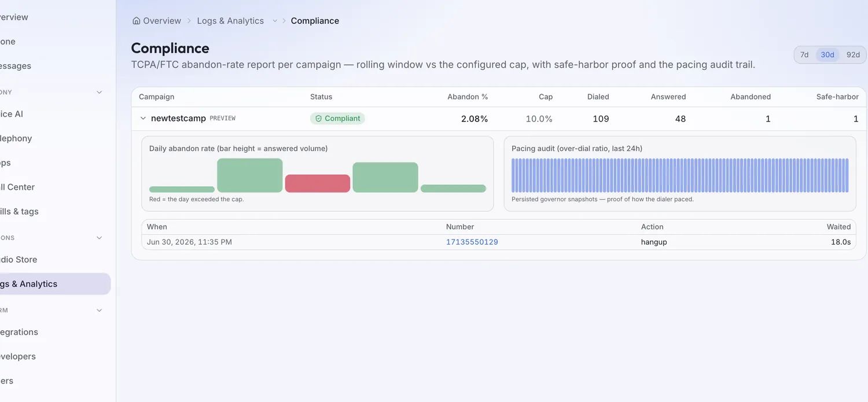Select the 7d time range
The width and height of the screenshot is (868, 402).
click(804, 55)
